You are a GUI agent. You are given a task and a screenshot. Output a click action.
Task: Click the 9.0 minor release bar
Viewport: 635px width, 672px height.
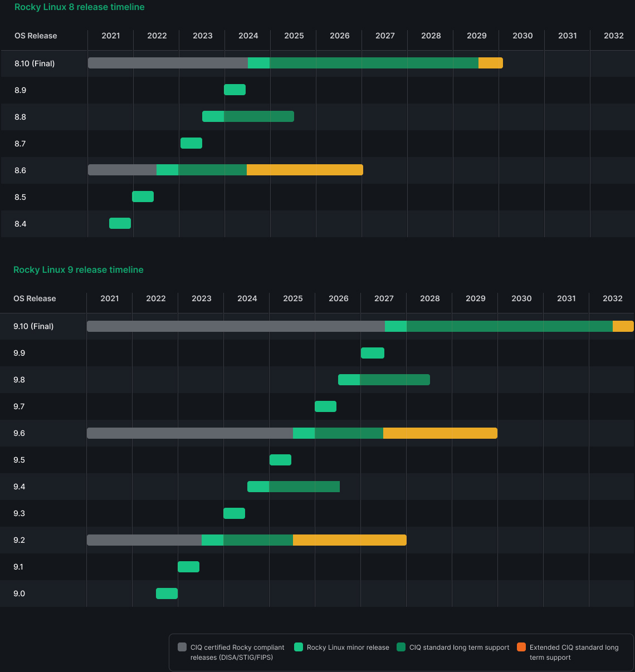pos(167,593)
